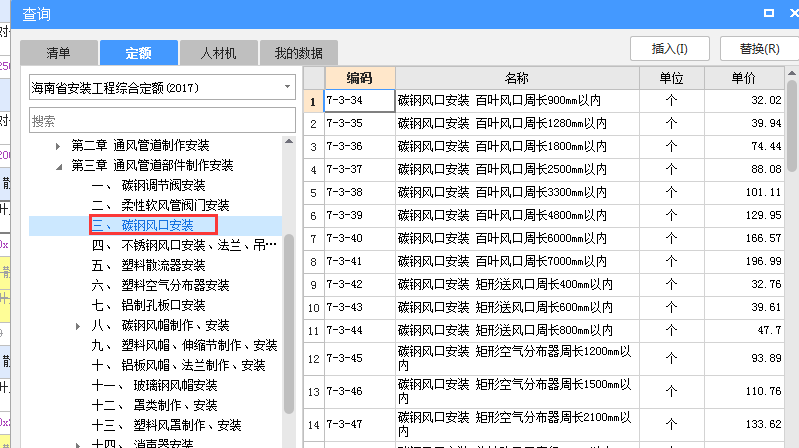Select row 百叶风口周长900mm以内
Image resolution: width=799 pixels, height=448 pixels.
click(x=517, y=100)
